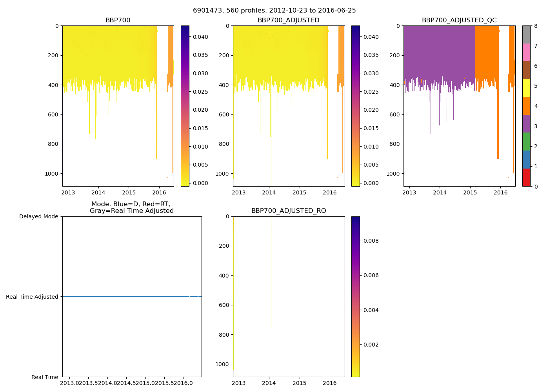Pick the red swatch in QC colorbar
This screenshot has height=392, width=549.
point(526,178)
